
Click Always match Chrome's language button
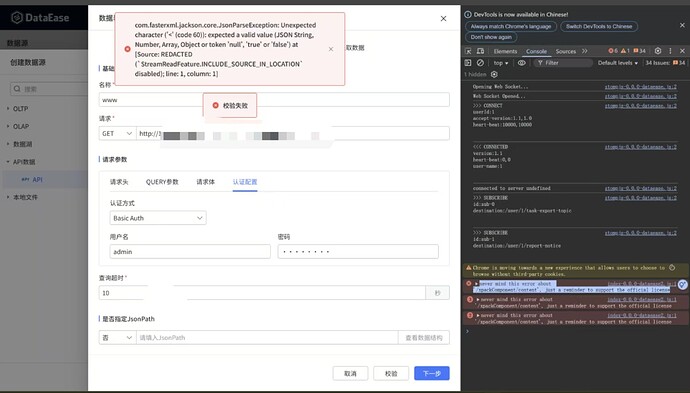pyautogui.click(x=511, y=26)
